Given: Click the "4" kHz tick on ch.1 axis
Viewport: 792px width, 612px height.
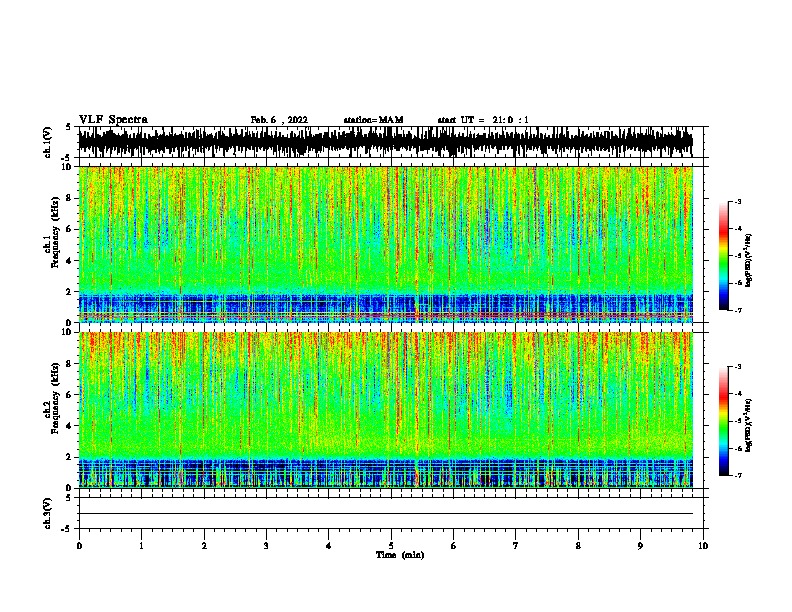Looking at the screenshot, I should point(70,261).
